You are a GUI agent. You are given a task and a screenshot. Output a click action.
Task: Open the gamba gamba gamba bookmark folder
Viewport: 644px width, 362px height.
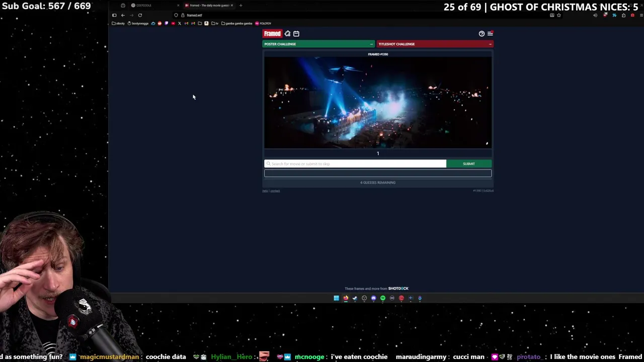click(x=237, y=24)
